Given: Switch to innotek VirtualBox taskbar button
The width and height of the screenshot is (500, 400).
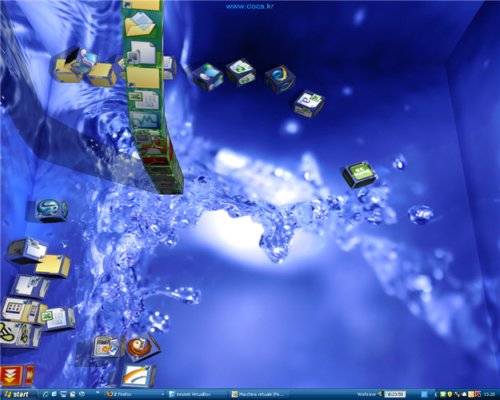Looking at the screenshot, I should pos(197,394).
